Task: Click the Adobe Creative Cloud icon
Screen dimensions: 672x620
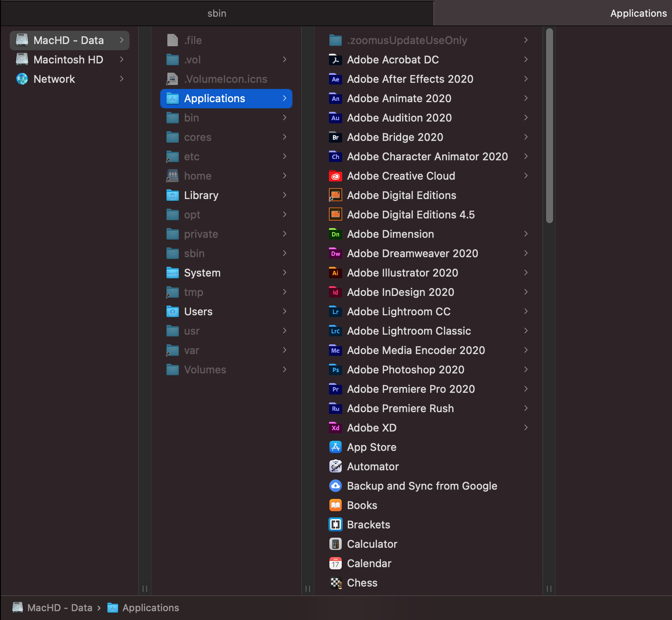Action: 336,176
